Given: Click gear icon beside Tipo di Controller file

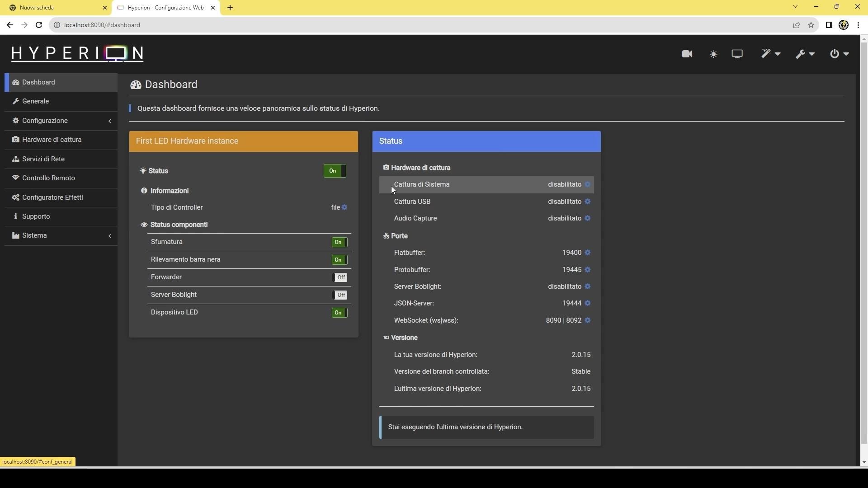Looking at the screenshot, I should [x=344, y=207].
